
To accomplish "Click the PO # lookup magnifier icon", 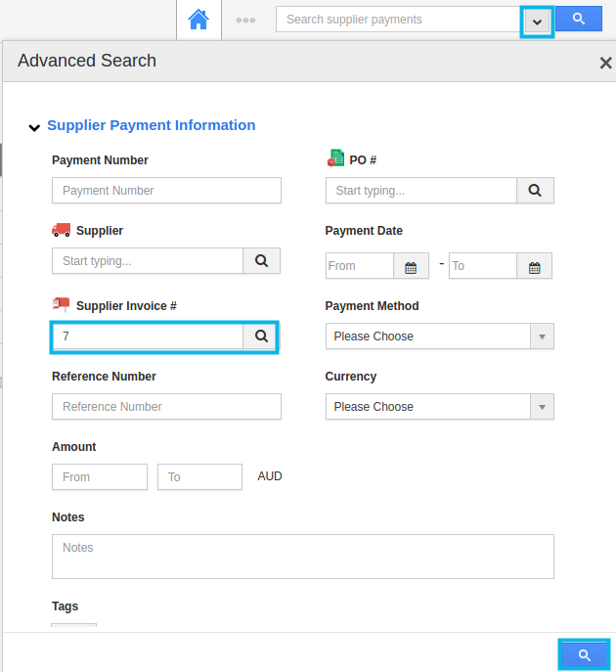I will (535, 191).
